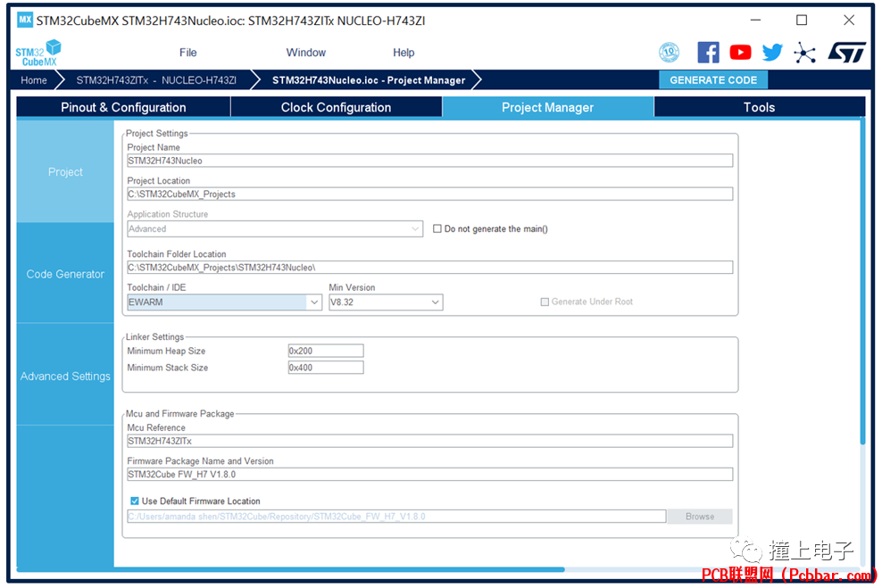Viewport: 882px width, 588px height.
Task: Open the File menu
Action: pyautogui.click(x=187, y=53)
